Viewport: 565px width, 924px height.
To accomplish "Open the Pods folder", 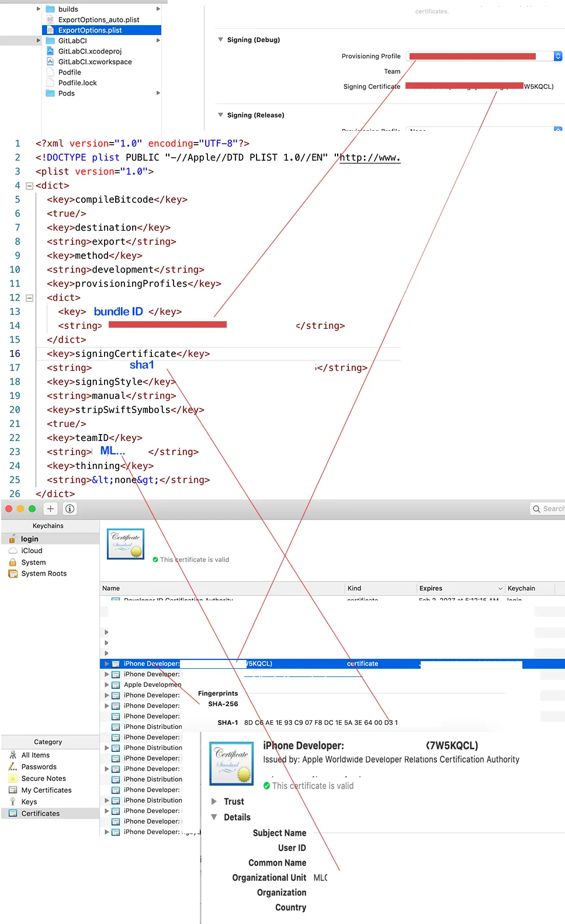I will (x=66, y=93).
